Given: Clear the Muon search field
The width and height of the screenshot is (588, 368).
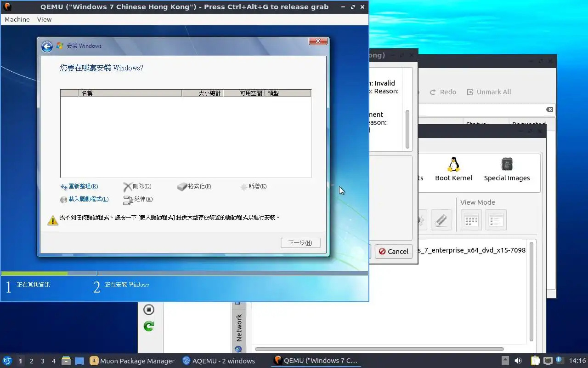Looking at the screenshot, I should tap(549, 109).
